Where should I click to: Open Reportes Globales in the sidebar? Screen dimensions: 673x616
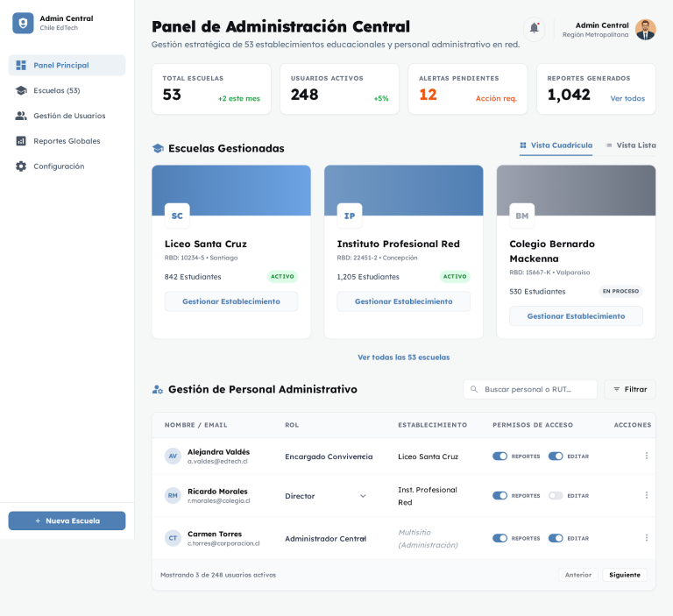[x=67, y=141]
